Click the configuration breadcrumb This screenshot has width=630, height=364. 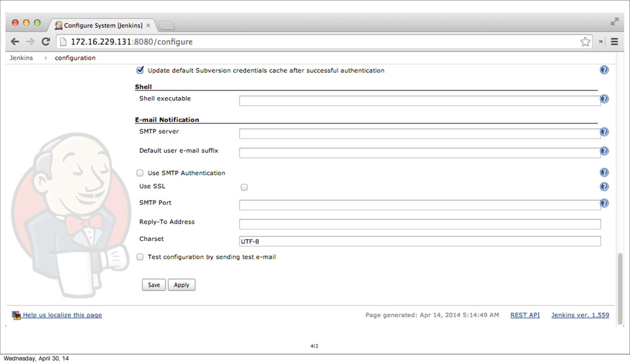point(75,58)
